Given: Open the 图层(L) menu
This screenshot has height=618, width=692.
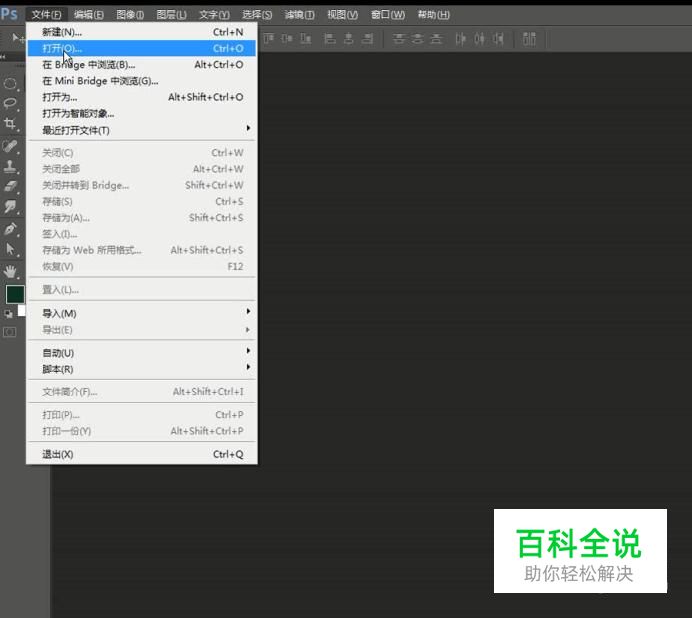Looking at the screenshot, I should tap(172, 15).
